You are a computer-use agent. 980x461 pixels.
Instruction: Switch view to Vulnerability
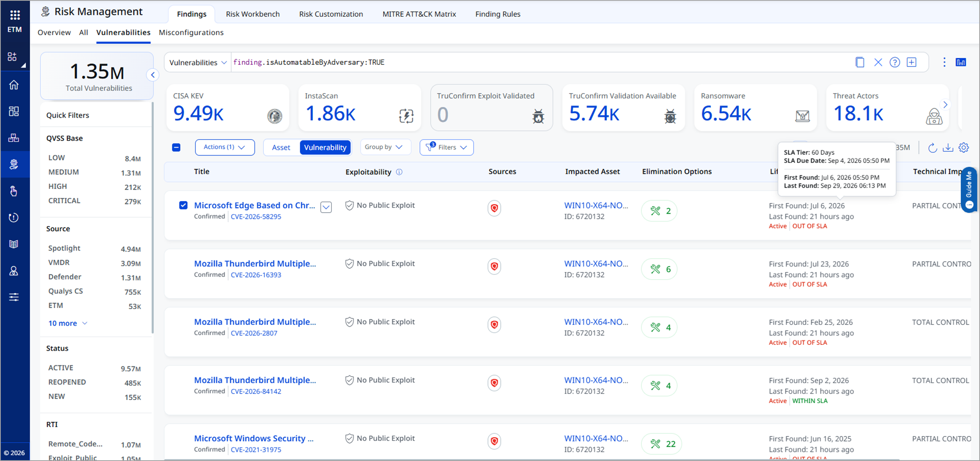tap(325, 147)
